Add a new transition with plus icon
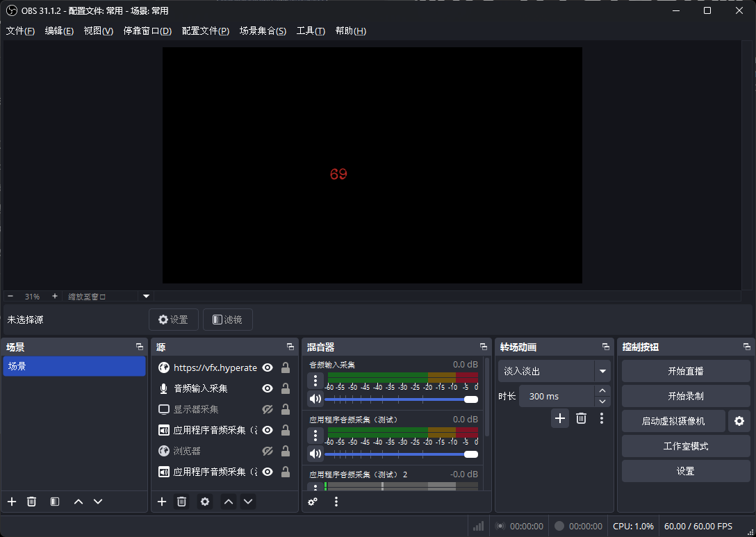Screen dimensions: 756x537 tap(560, 418)
